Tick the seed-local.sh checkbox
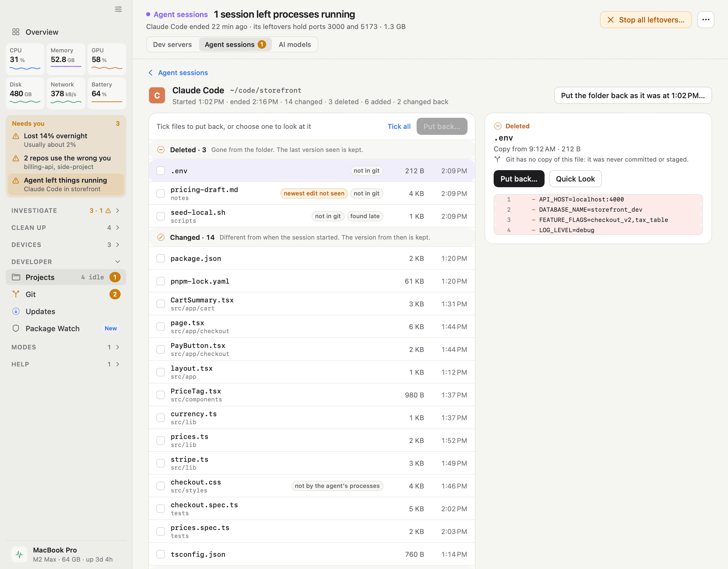 [x=161, y=216]
